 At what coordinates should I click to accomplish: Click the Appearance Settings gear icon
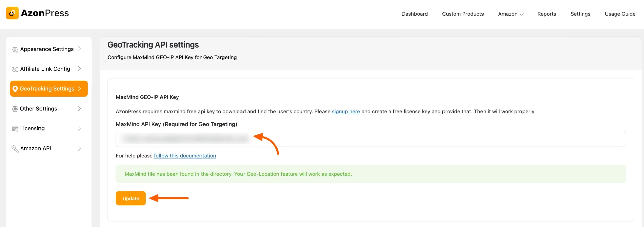[x=15, y=49]
